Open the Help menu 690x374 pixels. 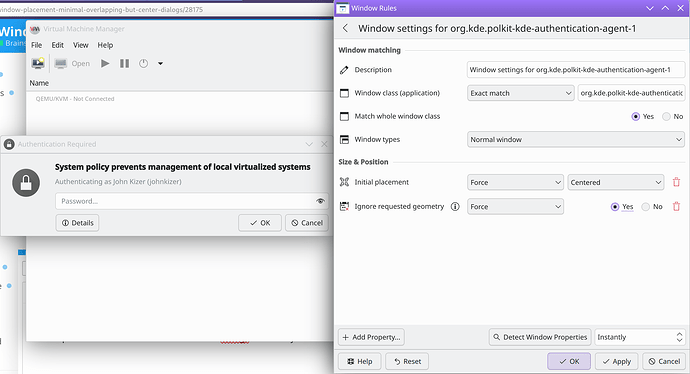105,45
